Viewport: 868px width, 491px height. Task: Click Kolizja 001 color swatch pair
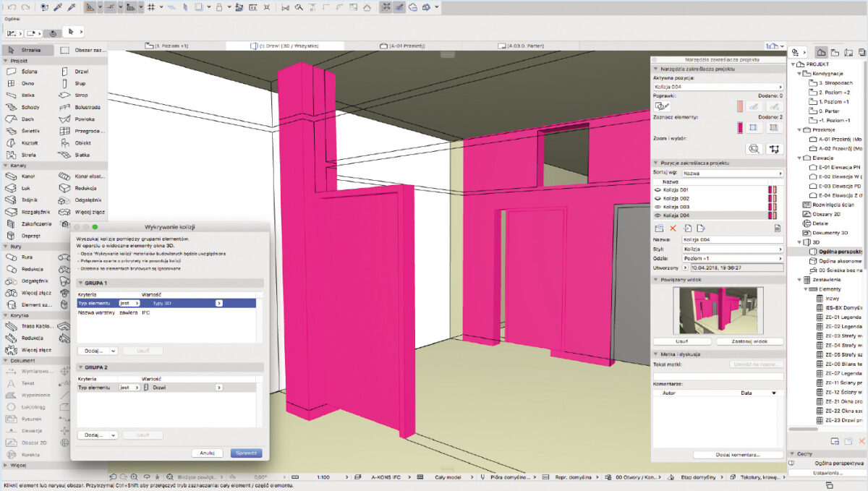click(x=773, y=190)
